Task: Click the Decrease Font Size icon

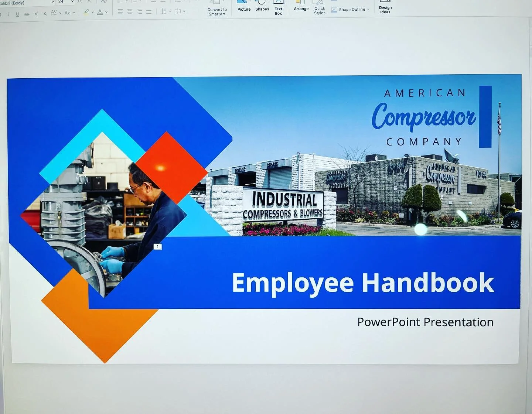Action: [x=89, y=2]
